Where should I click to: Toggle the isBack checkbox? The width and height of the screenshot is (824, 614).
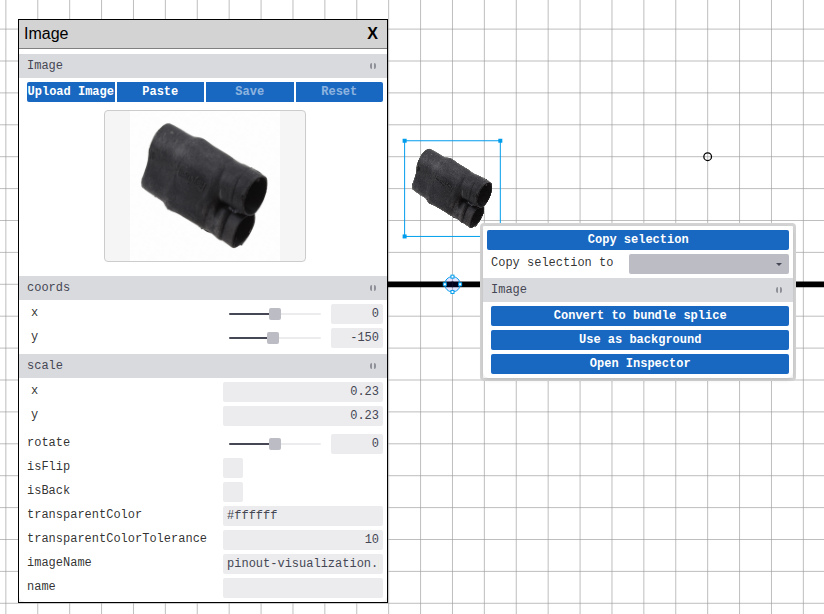point(232,491)
